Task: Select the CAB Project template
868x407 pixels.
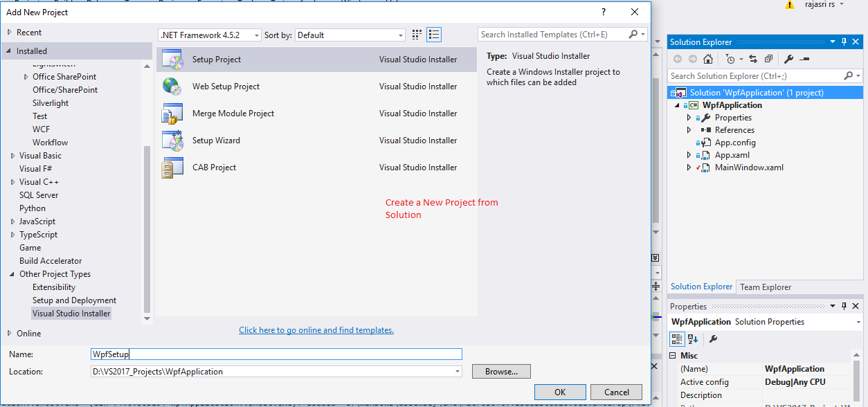Action: click(x=317, y=168)
